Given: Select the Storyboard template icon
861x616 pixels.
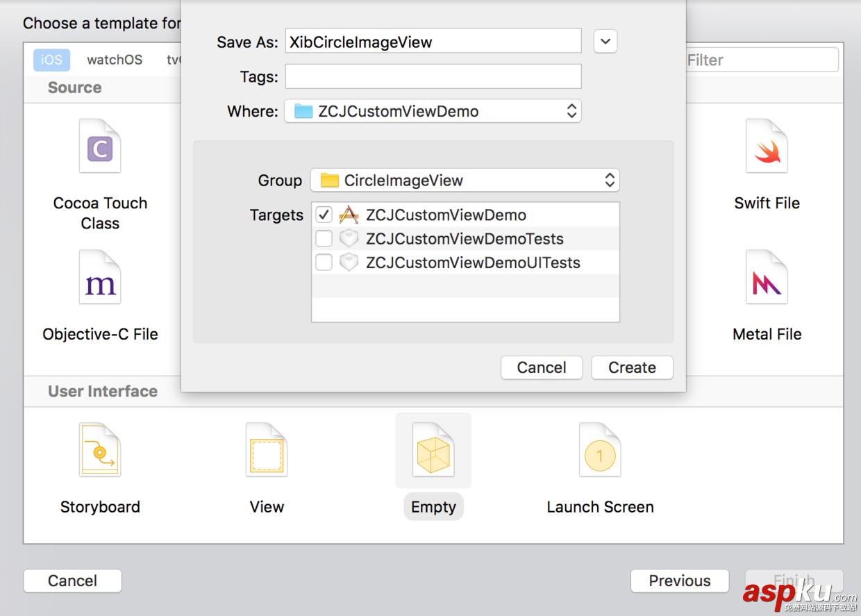Looking at the screenshot, I should 100,450.
